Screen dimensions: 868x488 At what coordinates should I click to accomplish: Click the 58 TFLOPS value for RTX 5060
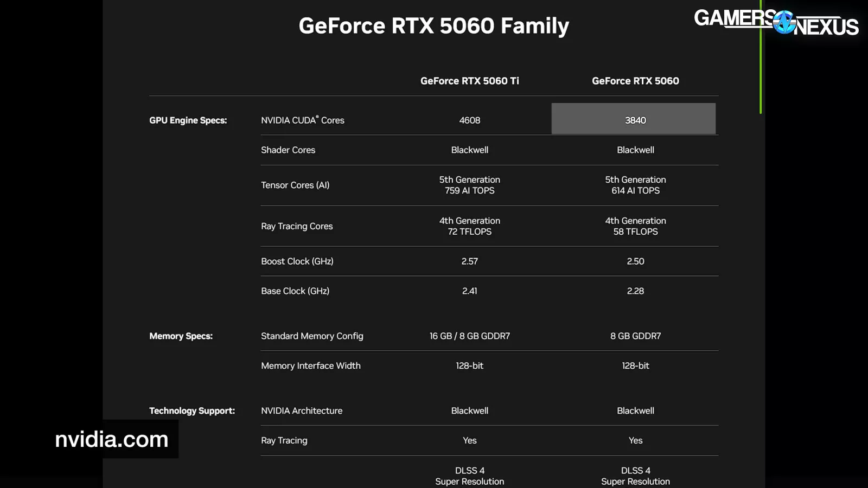pyautogui.click(x=635, y=232)
